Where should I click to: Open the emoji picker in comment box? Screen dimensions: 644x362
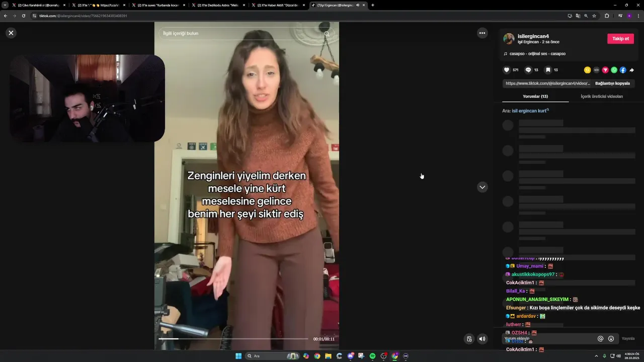pos(611,339)
